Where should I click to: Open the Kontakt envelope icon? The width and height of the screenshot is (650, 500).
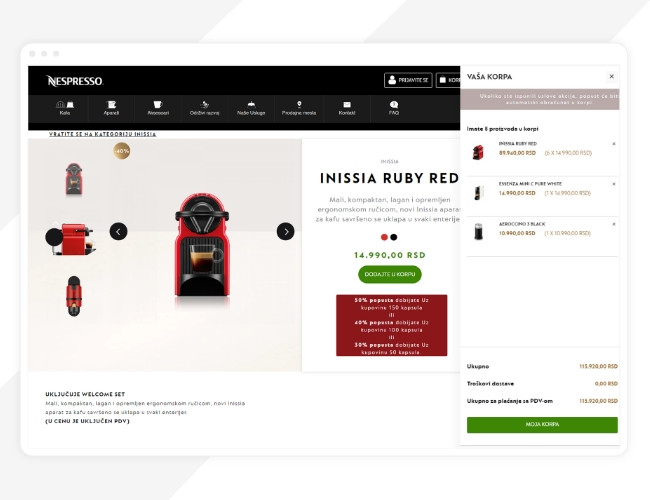coord(347,104)
